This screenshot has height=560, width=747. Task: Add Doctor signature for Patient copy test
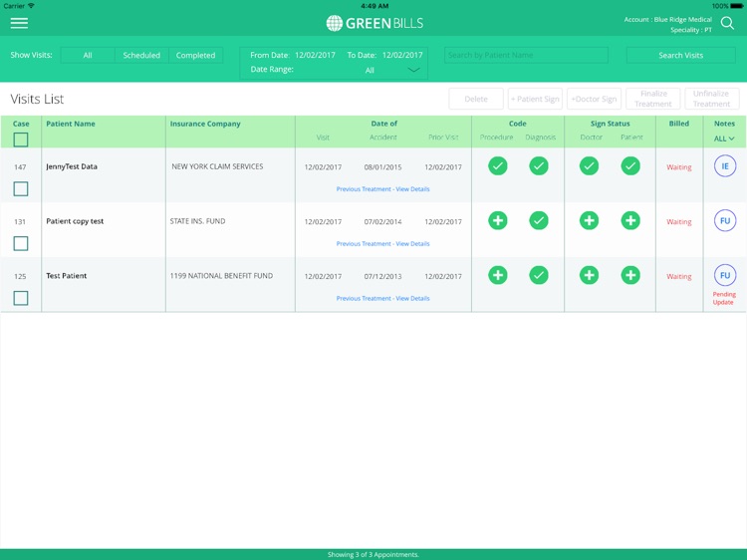click(589, 220)
